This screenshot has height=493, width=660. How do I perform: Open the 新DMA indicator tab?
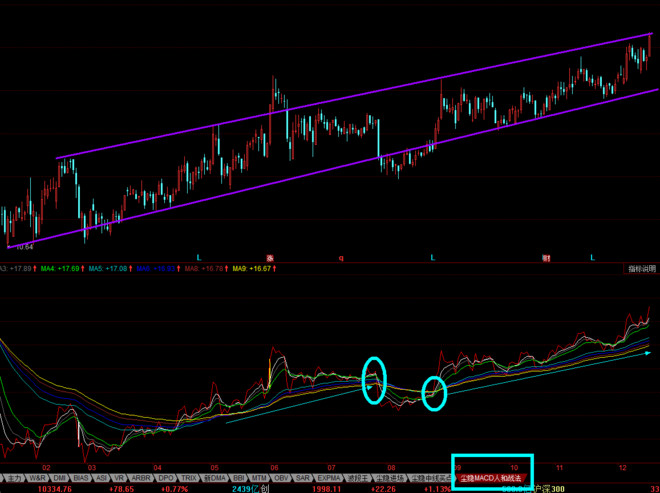click(x=213, y=478)
